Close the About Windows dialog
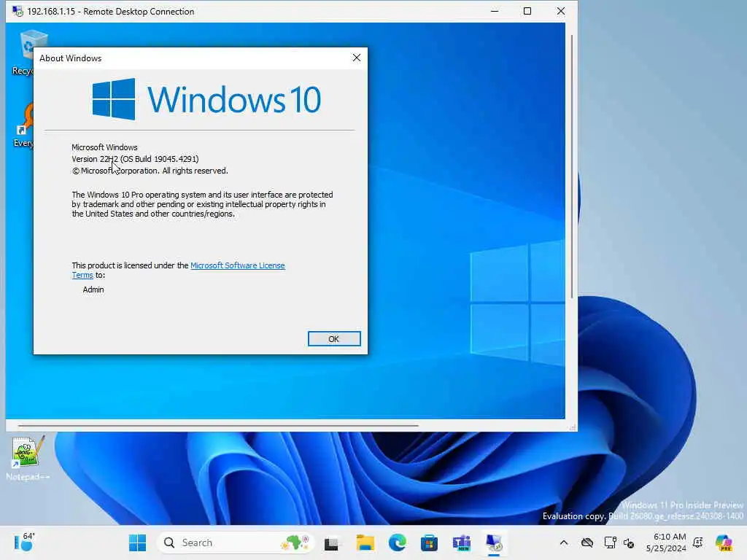 (x=356, y=58)
